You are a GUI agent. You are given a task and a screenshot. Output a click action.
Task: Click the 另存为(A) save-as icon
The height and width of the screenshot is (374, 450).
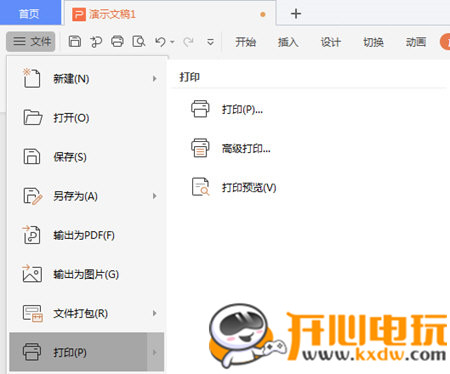click(32, 196)
